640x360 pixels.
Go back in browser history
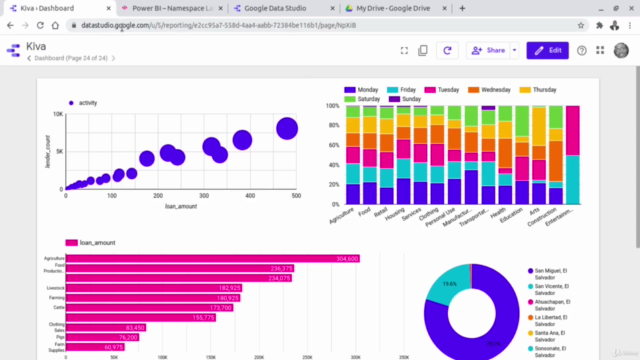(x=10, y=25)
